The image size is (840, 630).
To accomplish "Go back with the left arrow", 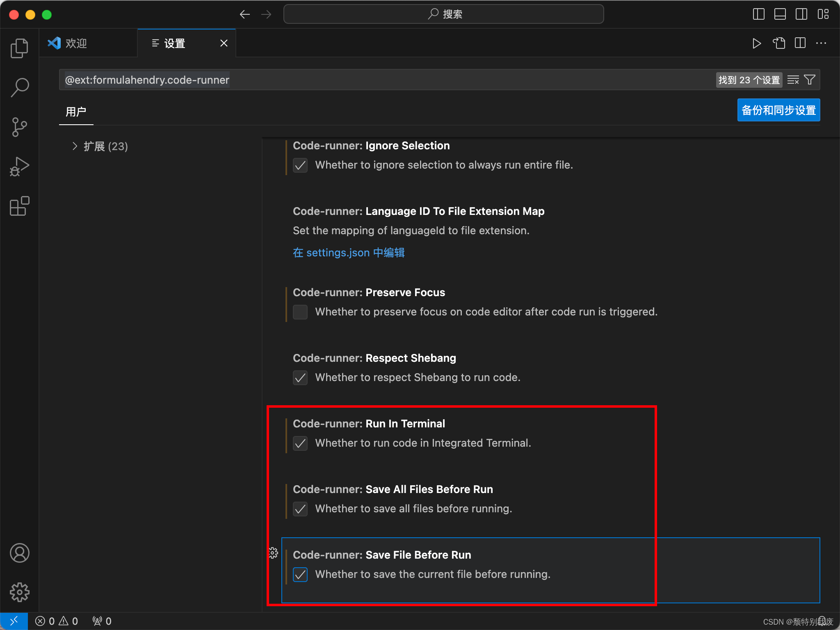I will click(x=245, y=14).
